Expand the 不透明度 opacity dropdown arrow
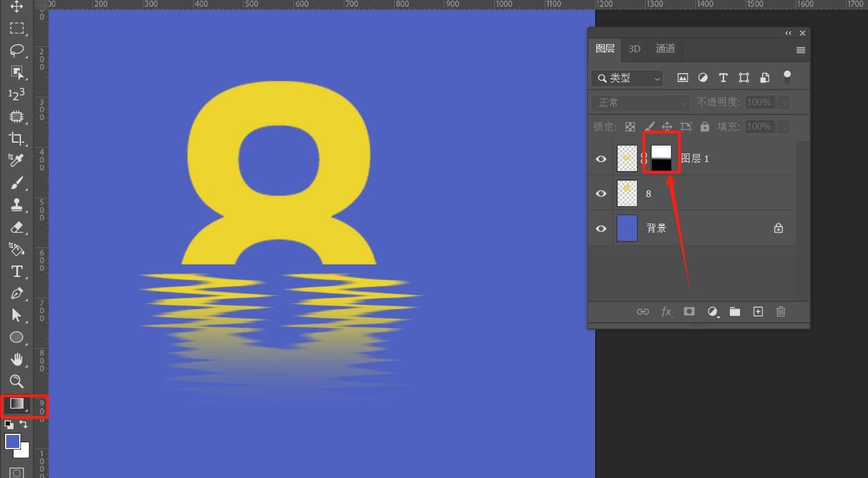Viewport: 868px width, 478px height. 784,103
